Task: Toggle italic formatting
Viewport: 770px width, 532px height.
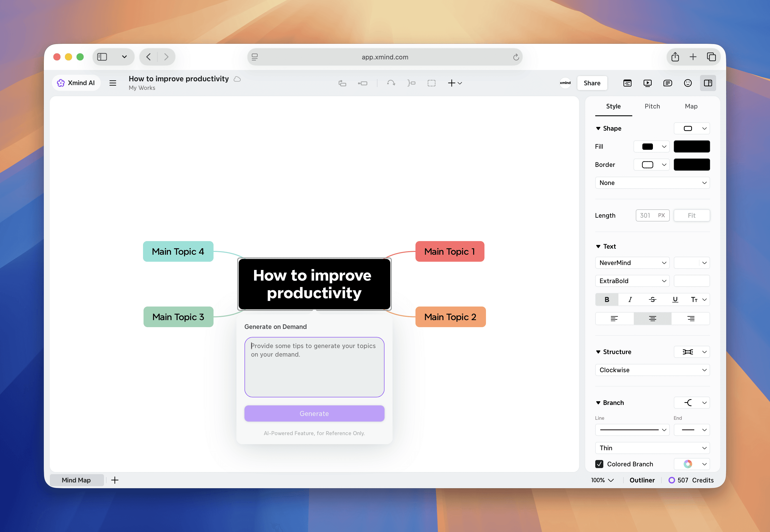Action: pyautogui.click(x=629, y=300)
